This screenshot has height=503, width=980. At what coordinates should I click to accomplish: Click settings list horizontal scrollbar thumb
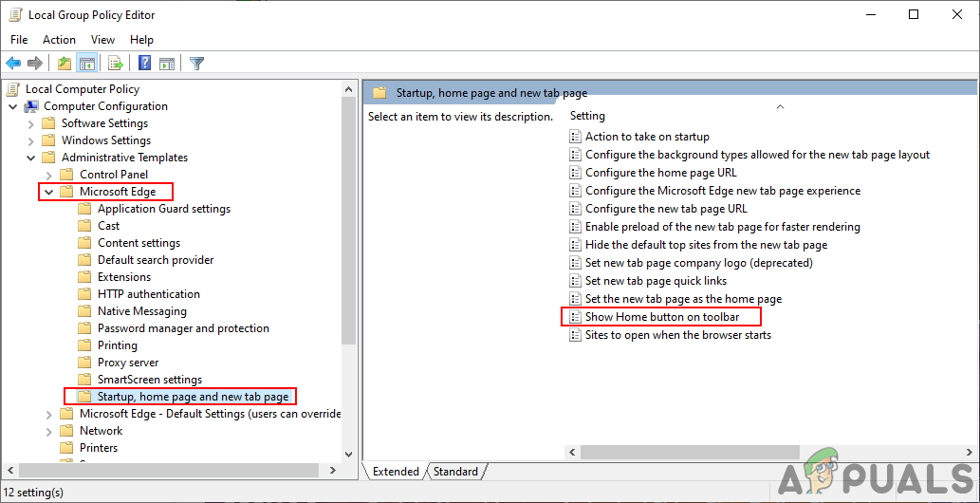(x=690, y=452)
